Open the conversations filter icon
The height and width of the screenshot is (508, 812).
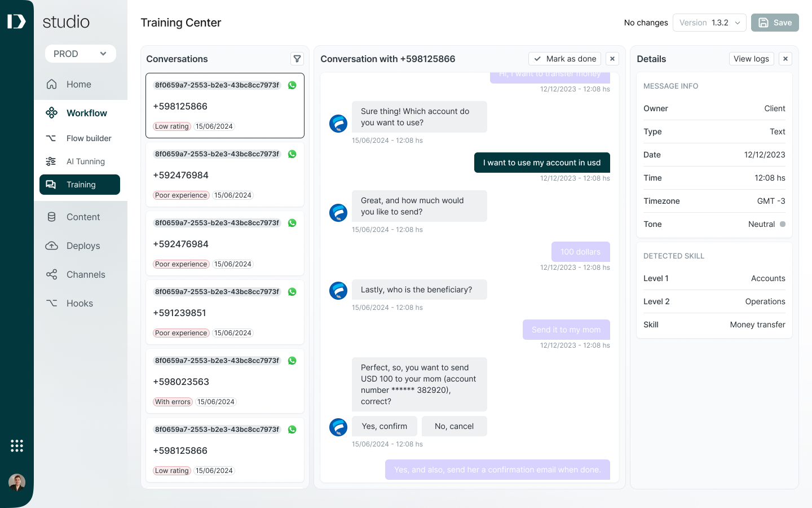click(297, 59)
